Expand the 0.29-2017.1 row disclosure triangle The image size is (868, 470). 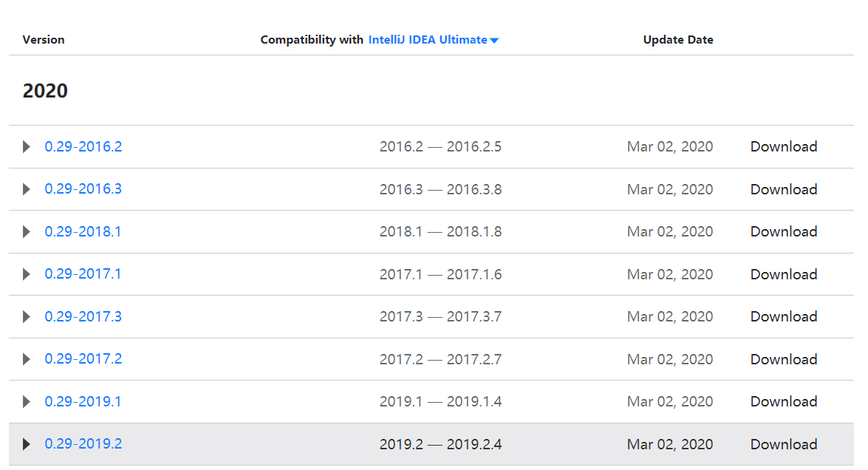pos(27,274)
